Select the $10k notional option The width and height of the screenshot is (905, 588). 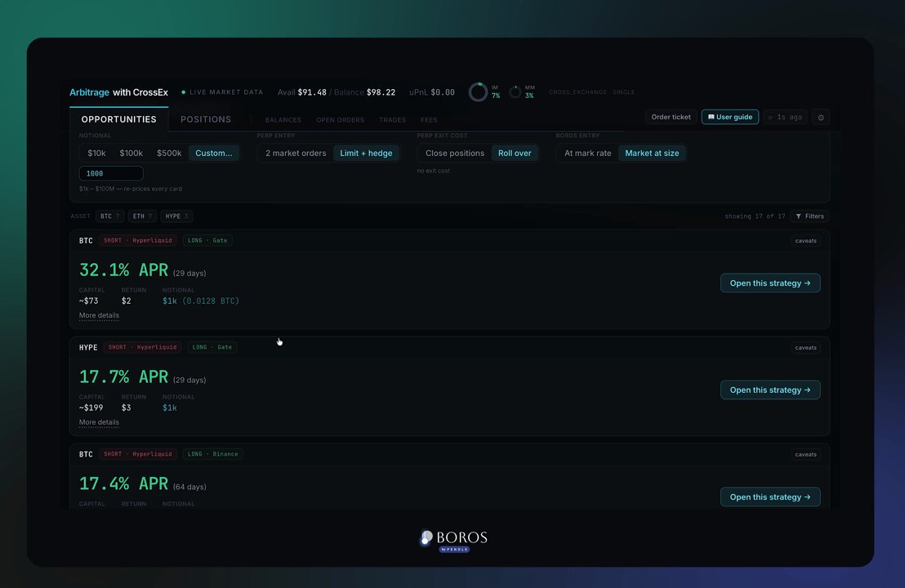tap(96, 153)
